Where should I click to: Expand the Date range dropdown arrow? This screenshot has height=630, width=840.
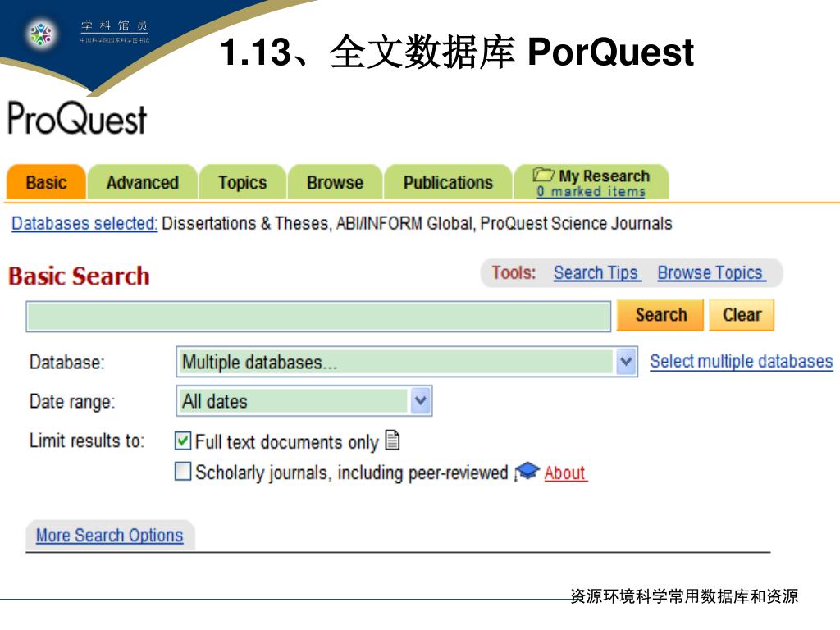[421, 400]
